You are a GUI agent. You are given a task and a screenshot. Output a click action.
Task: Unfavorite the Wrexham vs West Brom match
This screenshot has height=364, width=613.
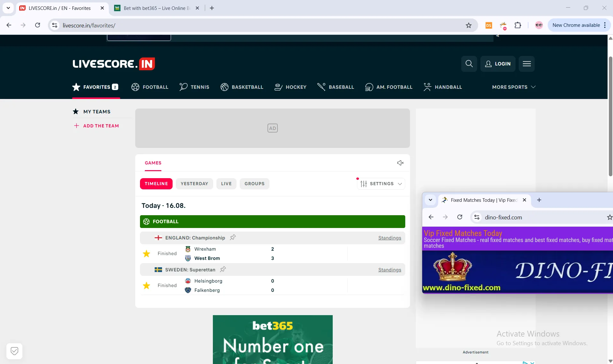click(x=146, y=253)
